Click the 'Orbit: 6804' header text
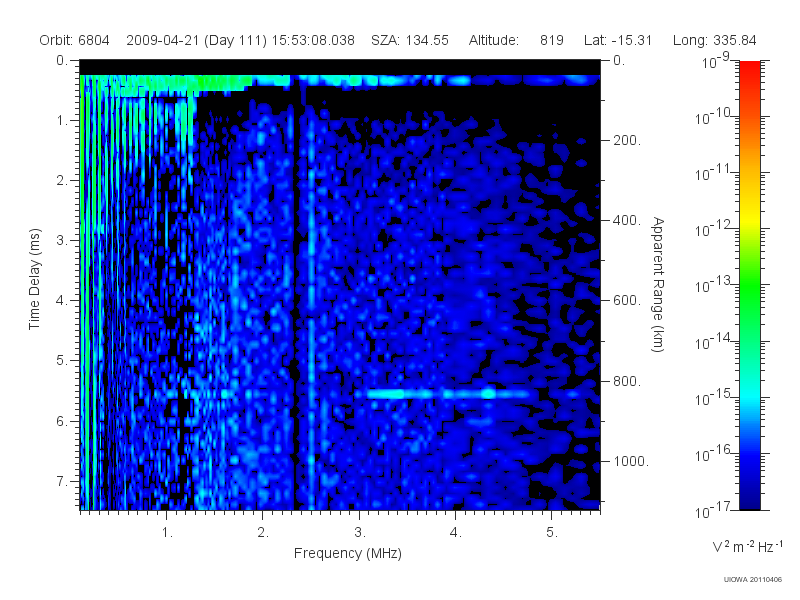This screenshot has height=600, width=800. pyautogui.click(x=74, y=40)
